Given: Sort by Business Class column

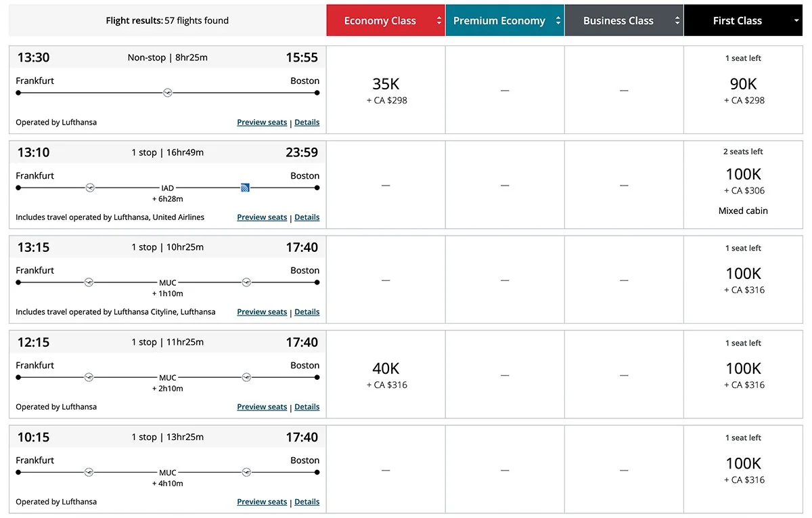Looking at the screenshot, I should [624, 20].
